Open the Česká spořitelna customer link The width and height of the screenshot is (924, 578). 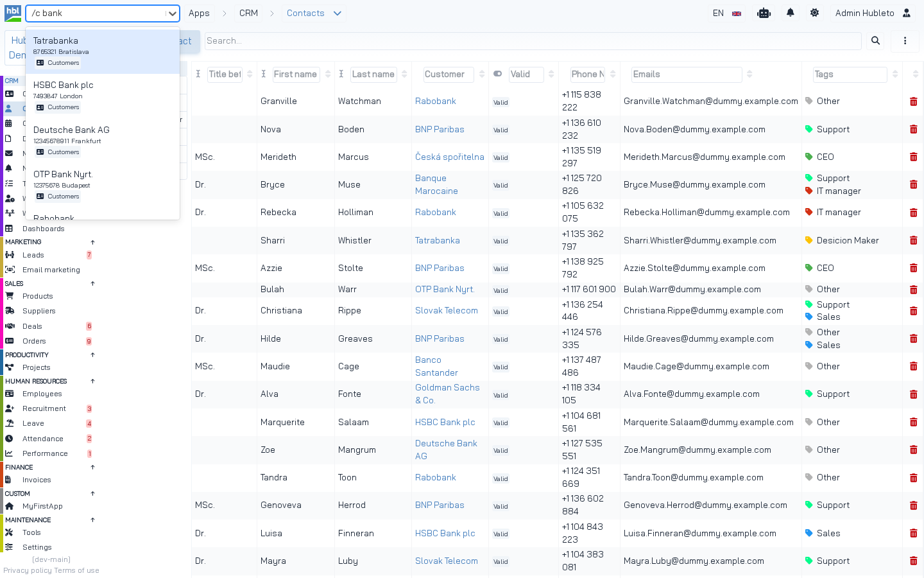click(450, 157)
